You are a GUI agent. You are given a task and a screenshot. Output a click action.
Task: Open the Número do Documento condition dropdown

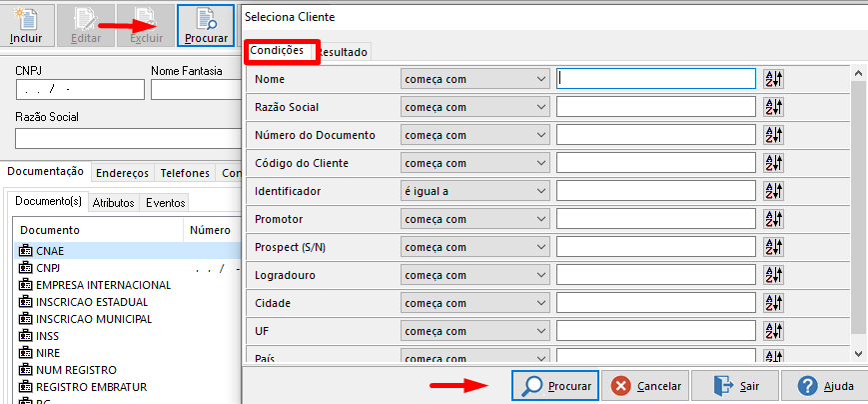tap(475, 135)
